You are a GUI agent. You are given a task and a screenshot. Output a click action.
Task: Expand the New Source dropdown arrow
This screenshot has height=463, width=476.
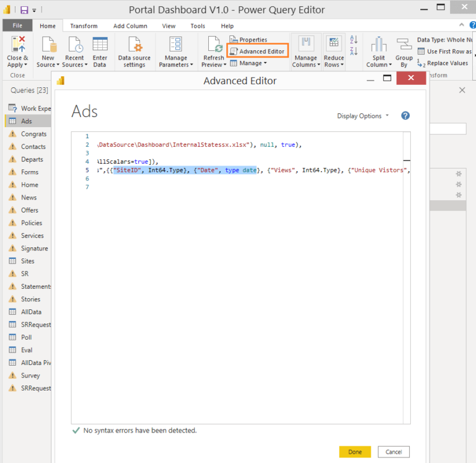coord(58,64)
